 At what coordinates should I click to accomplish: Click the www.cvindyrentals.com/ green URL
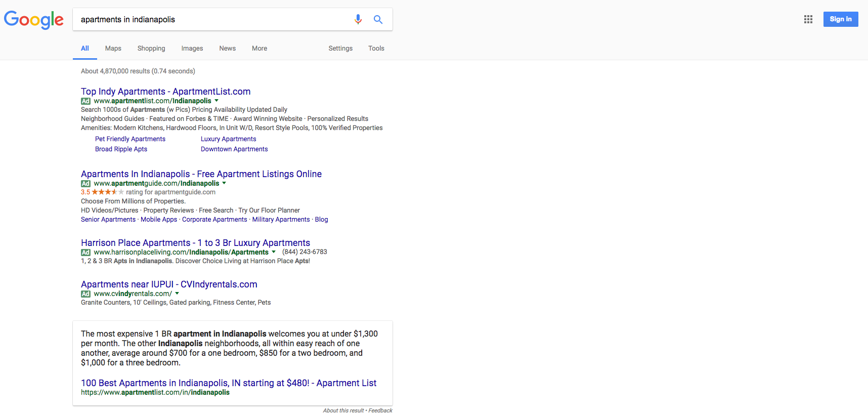pyautogui.click(x=133, y=294)
